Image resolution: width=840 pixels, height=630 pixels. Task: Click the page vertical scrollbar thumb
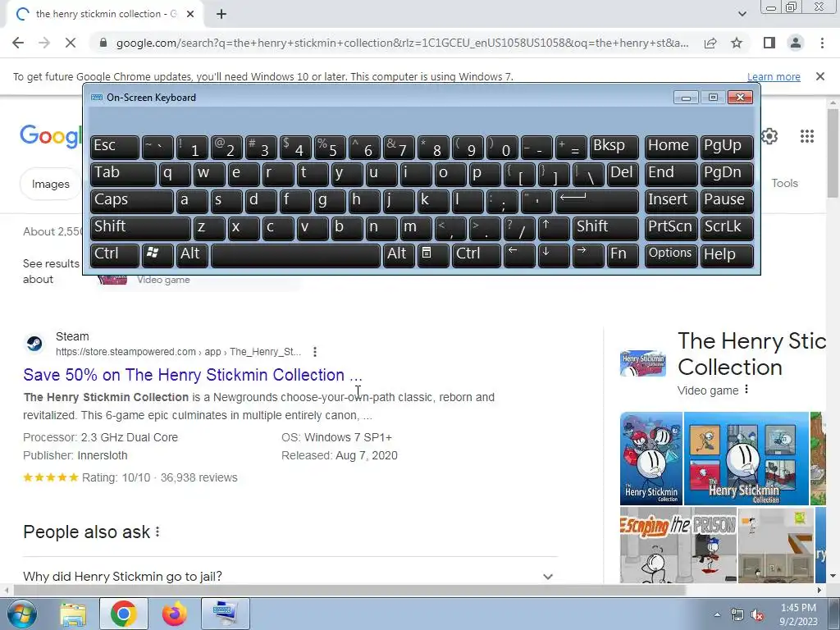click(x=833, y=153)
